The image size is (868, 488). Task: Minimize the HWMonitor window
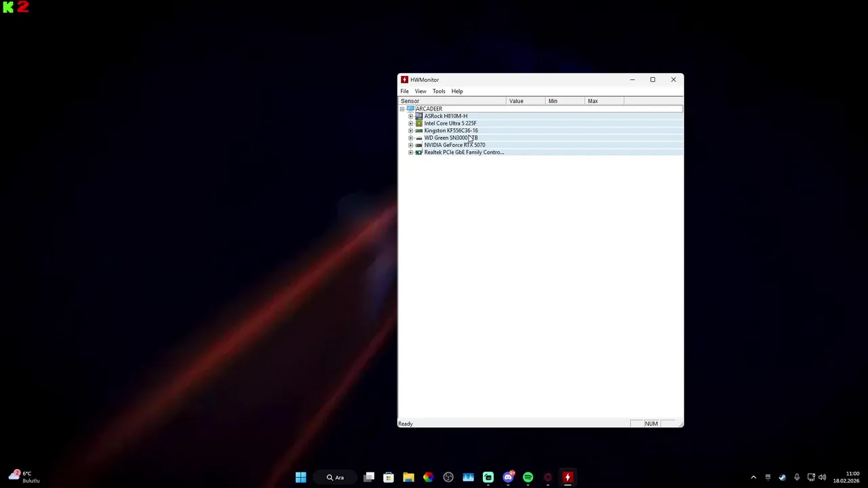[632, 79]
